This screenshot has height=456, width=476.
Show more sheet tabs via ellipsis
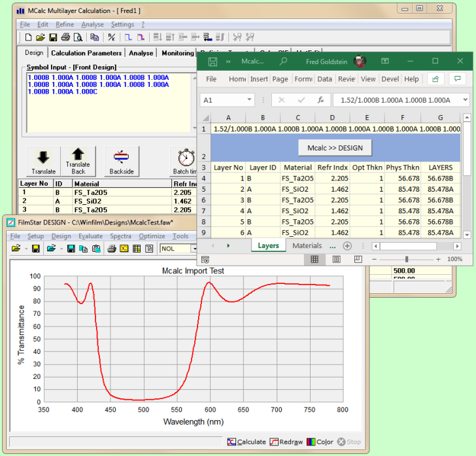point(333,246)
